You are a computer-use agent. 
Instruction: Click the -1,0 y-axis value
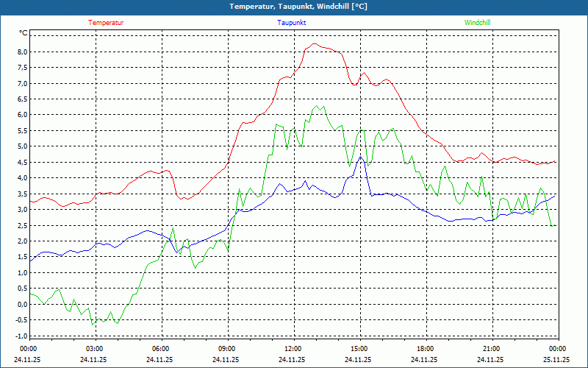click(x=22, y=336)
